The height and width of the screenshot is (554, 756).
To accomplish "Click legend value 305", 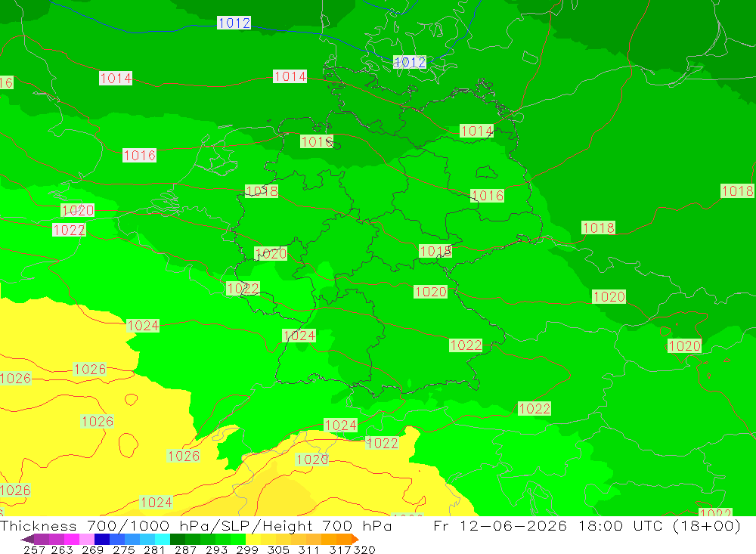I will coord(278,549).
